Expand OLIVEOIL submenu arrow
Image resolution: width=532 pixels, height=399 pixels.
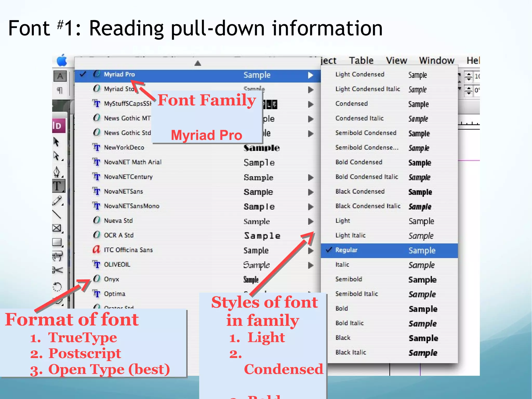point(310,265)
